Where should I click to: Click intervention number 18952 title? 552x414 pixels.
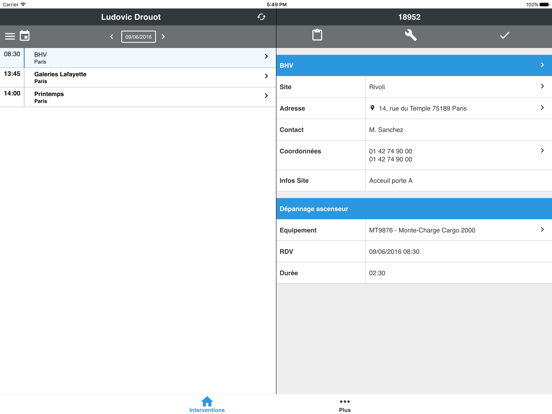(409, 17)
